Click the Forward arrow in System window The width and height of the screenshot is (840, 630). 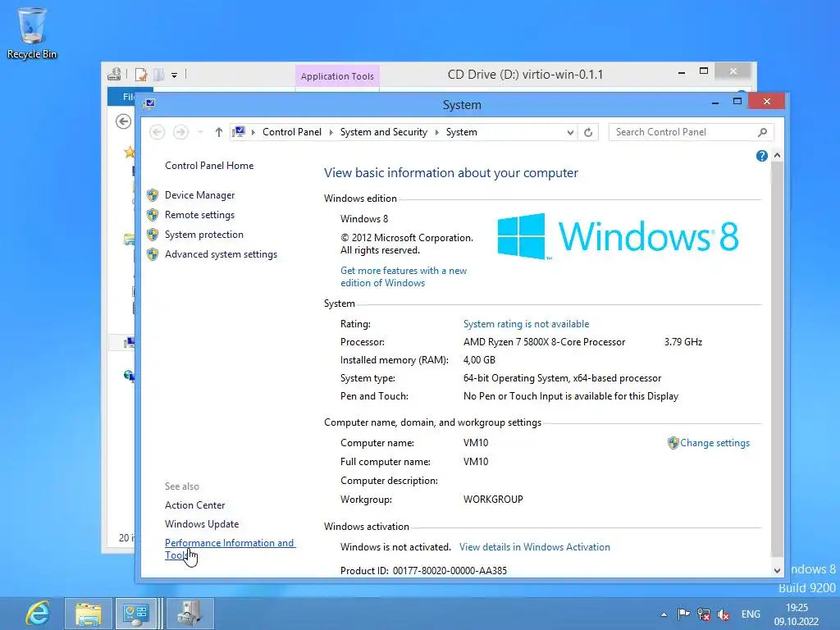(180, 132)
